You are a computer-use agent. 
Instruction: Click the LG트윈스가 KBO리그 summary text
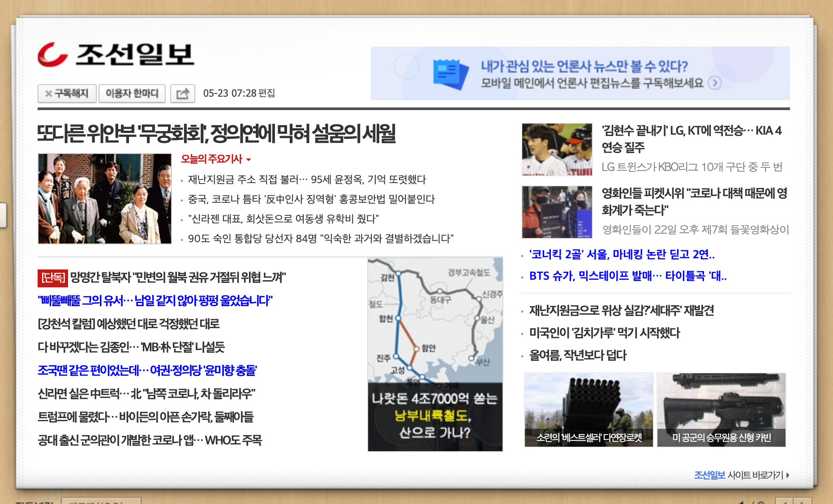coord(692,167)
